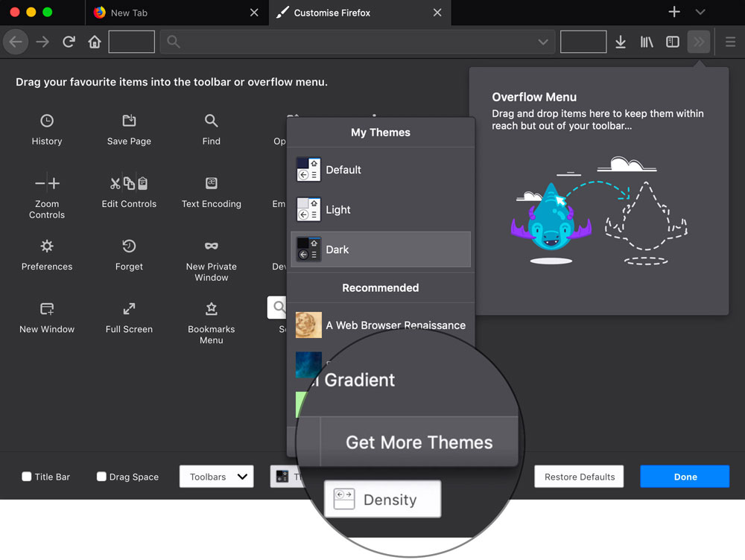Screen dimensions: 745x560
Task: Open New Private Window via its mask icon
Action: tap(211, 246)
